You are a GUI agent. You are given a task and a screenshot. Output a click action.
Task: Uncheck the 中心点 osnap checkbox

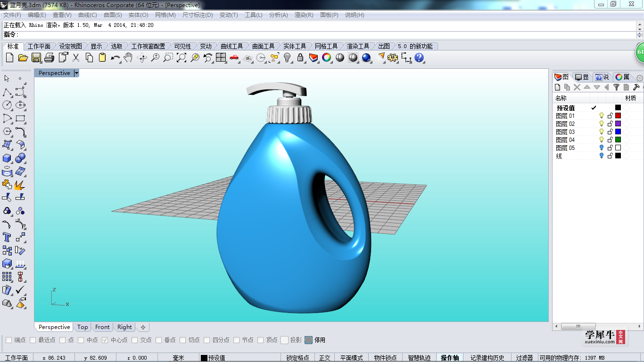click(x=105, y=340)
